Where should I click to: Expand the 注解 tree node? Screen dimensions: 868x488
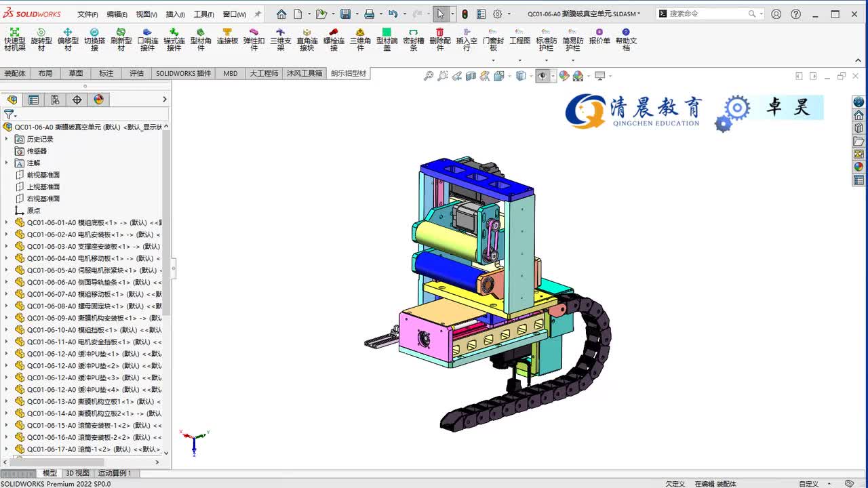[7, 163]
